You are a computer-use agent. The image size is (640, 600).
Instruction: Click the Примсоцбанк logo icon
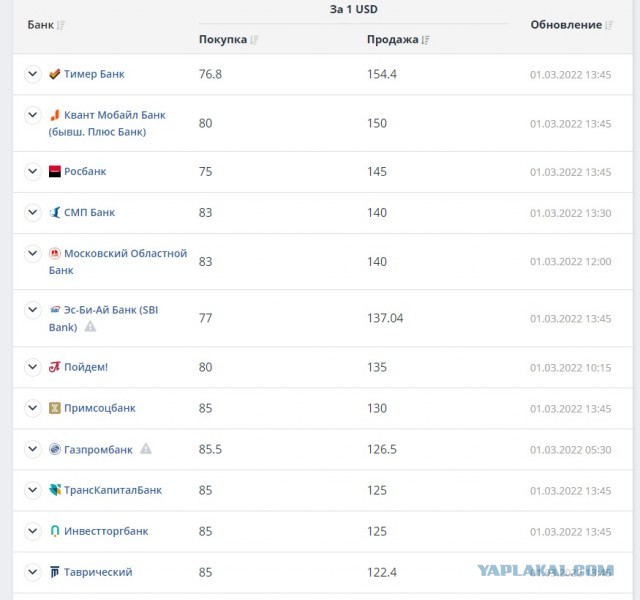[55, 408]
